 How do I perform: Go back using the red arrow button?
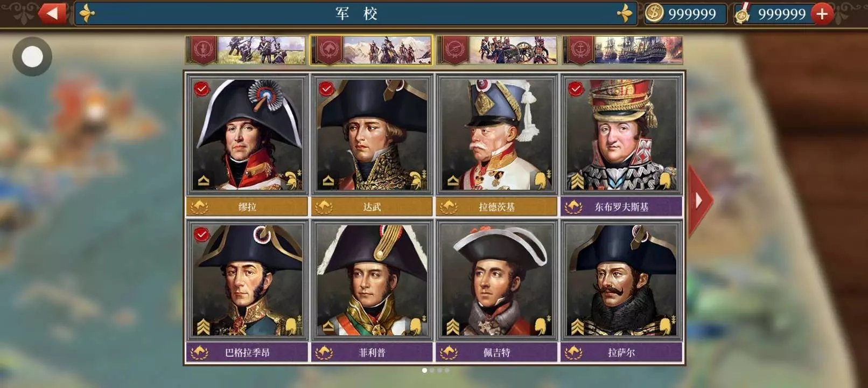[52, 13]
